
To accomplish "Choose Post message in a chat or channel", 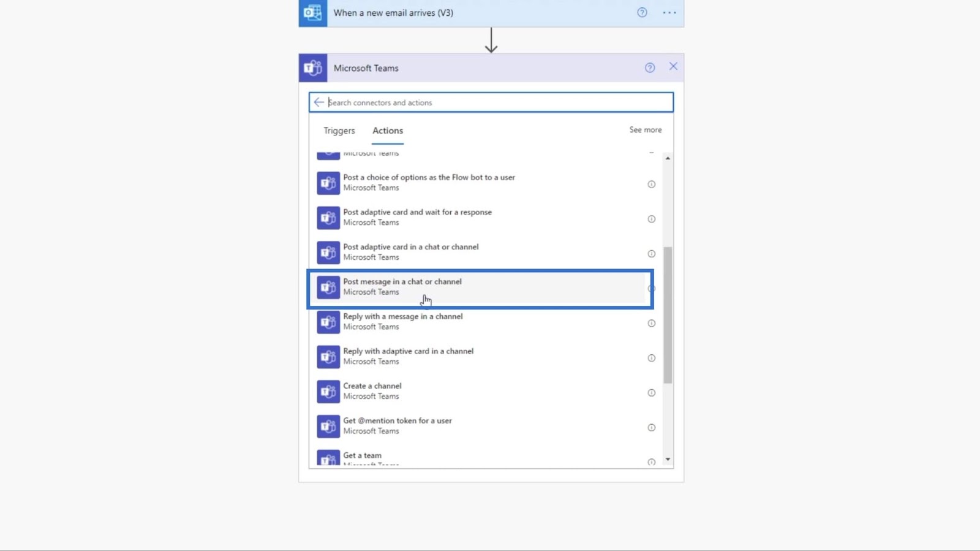I will (x=481, y=288).
